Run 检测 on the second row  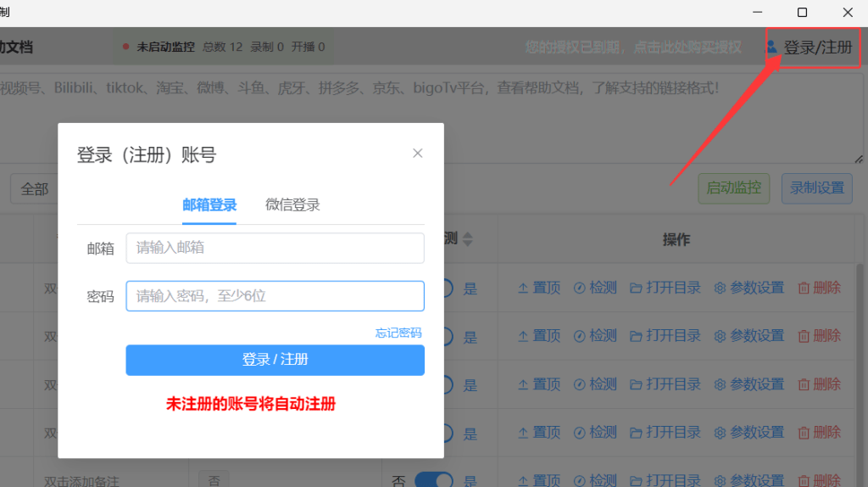coord(595,336)
